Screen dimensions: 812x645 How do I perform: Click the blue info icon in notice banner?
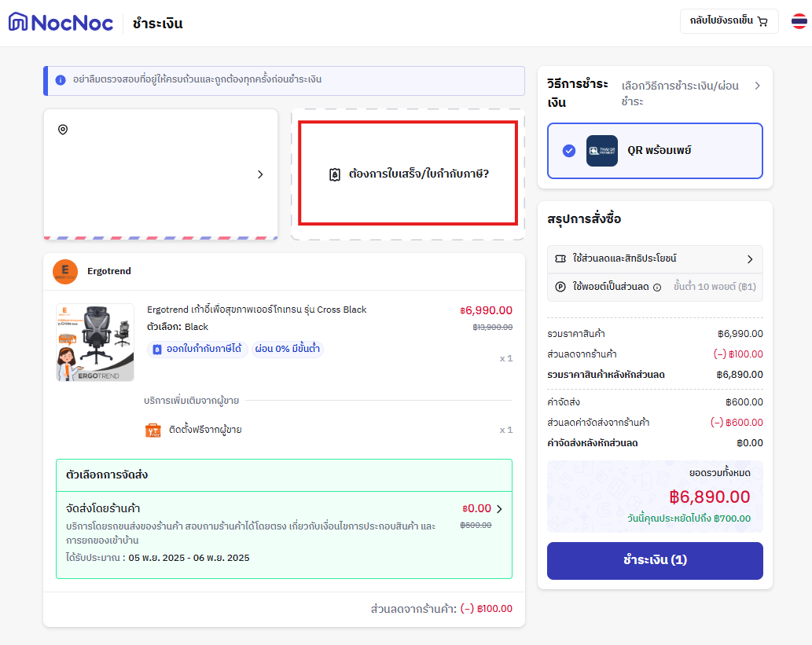(x=61, y=79)
